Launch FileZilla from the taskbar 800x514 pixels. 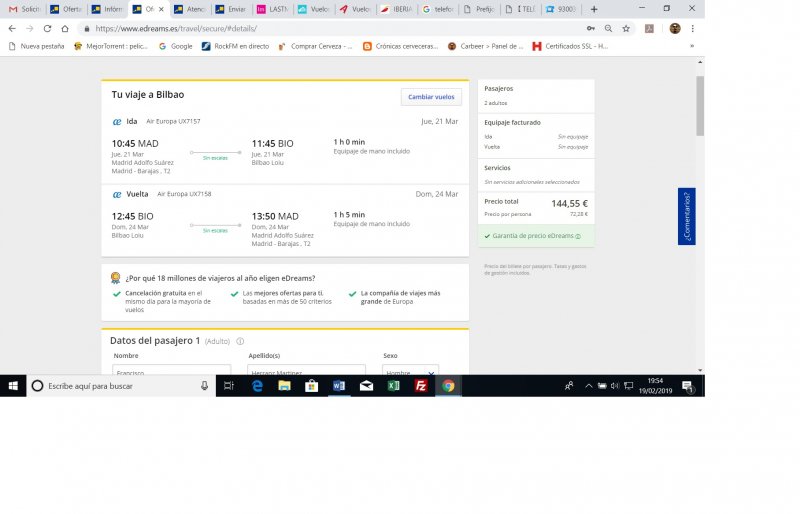coord(421,386)
